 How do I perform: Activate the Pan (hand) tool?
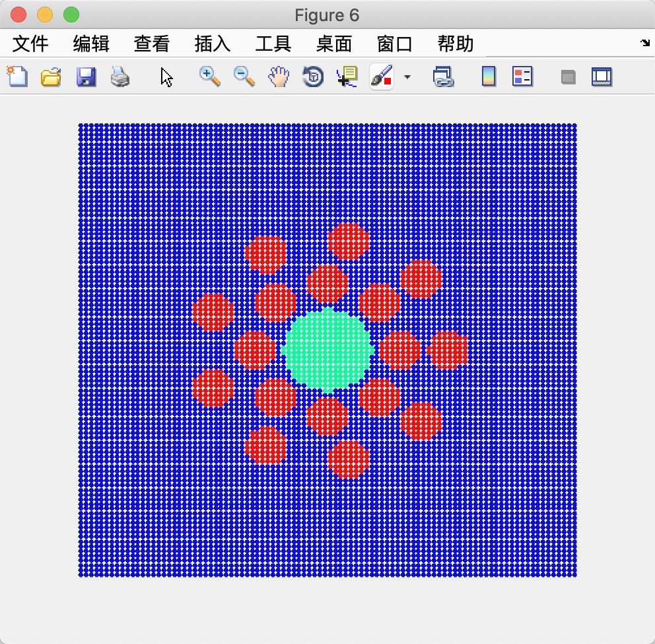click(x=278, y=77)
